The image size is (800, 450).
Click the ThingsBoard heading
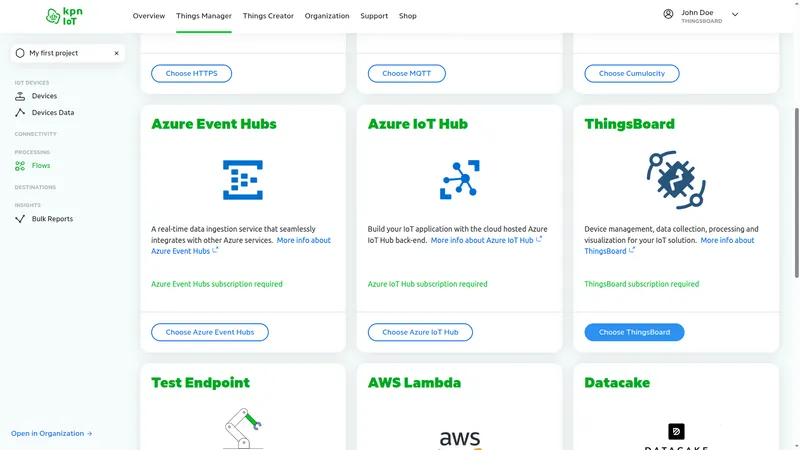click(629, 124)
